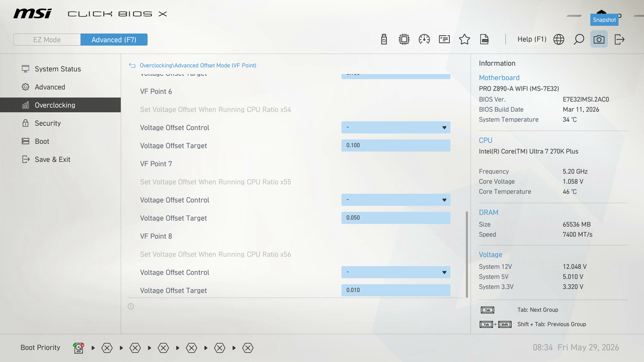644x362 pixels.
Task: Change language with the globe icon
Action: pos(559,39)
